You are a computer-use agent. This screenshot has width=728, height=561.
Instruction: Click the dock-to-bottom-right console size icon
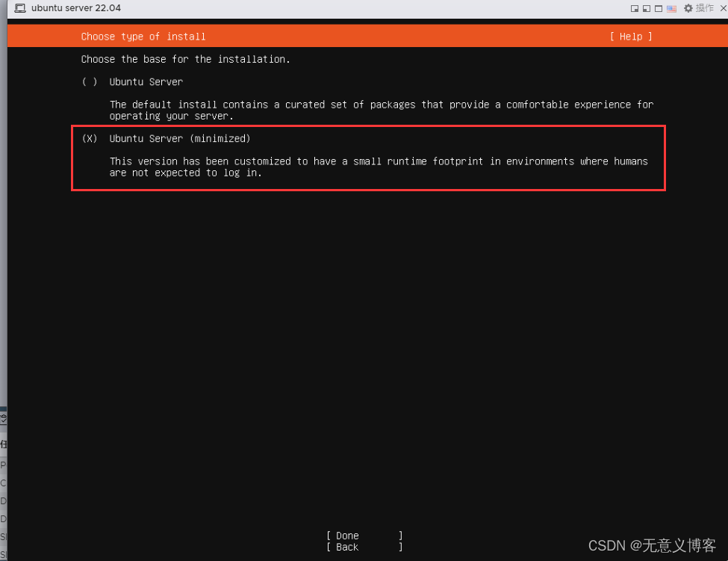(634, 8)
